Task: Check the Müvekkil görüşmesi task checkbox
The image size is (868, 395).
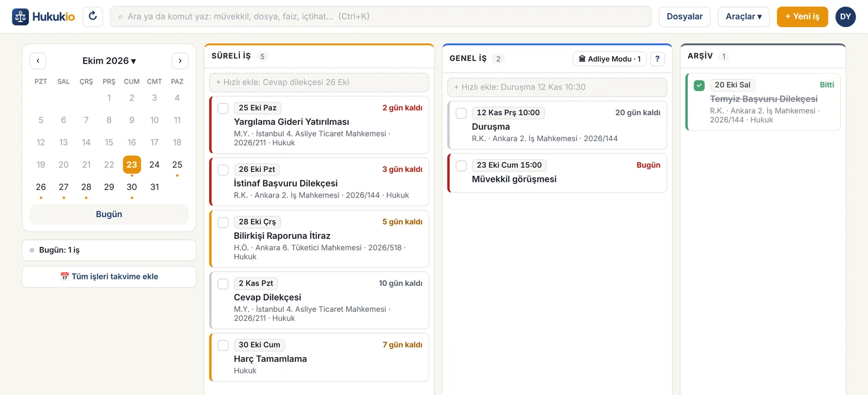Action: 461,165
